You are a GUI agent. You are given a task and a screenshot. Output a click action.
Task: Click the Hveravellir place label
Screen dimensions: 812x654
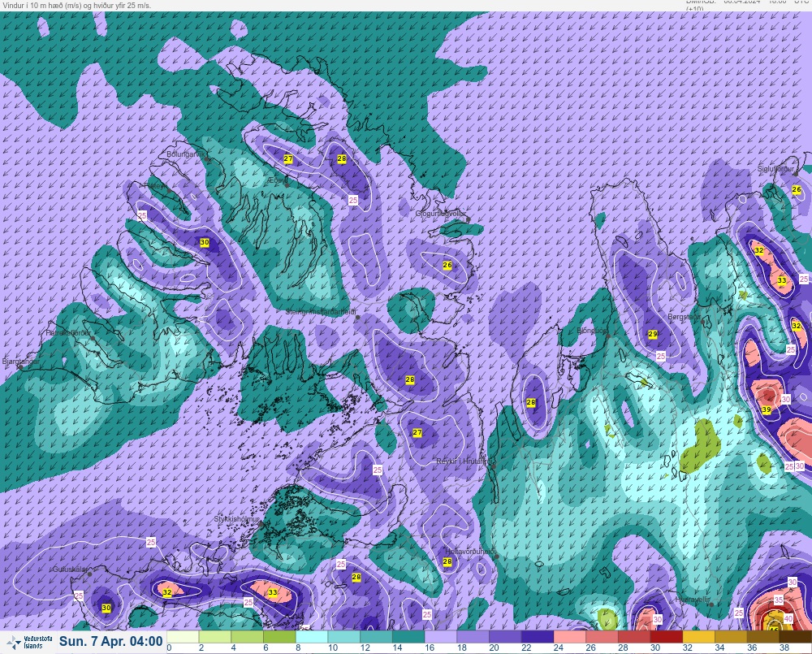[693, 600]
